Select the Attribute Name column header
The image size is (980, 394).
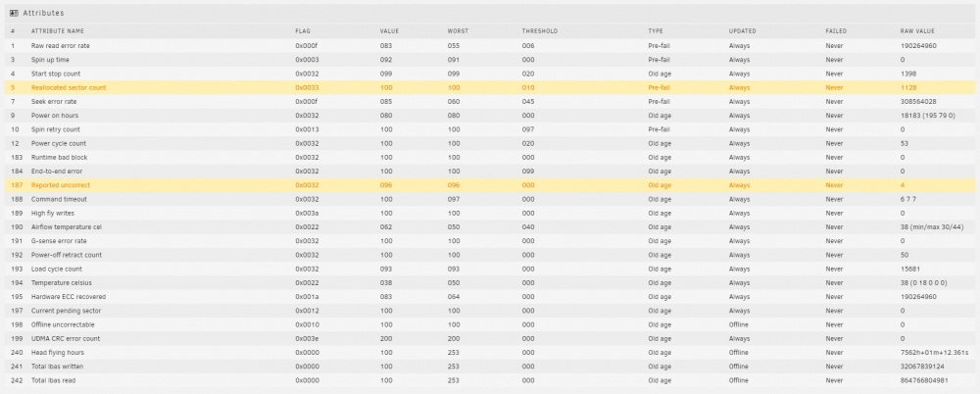[x=58, y=31]
